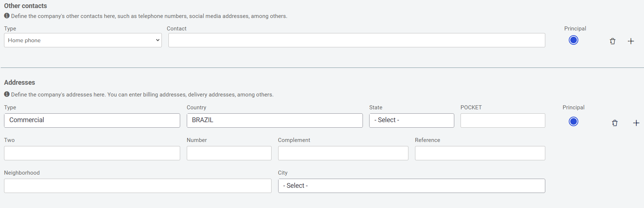
Task: Focus the Complement input field
Action: pyautogui.click(x=343, y=153)
